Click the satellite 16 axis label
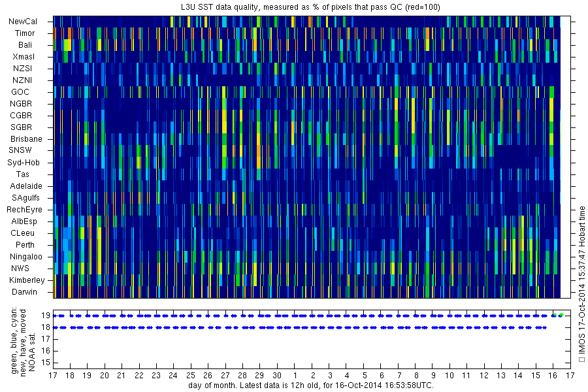 point(45,351)
